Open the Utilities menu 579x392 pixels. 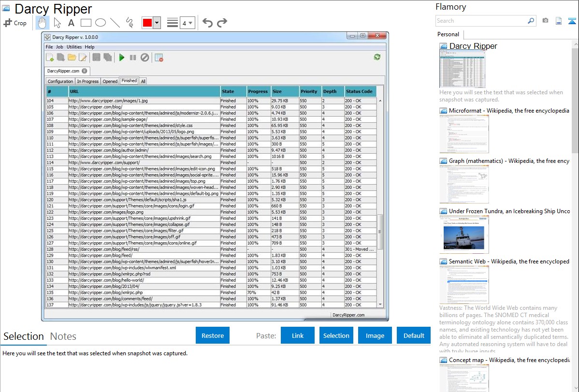(74, 47)
